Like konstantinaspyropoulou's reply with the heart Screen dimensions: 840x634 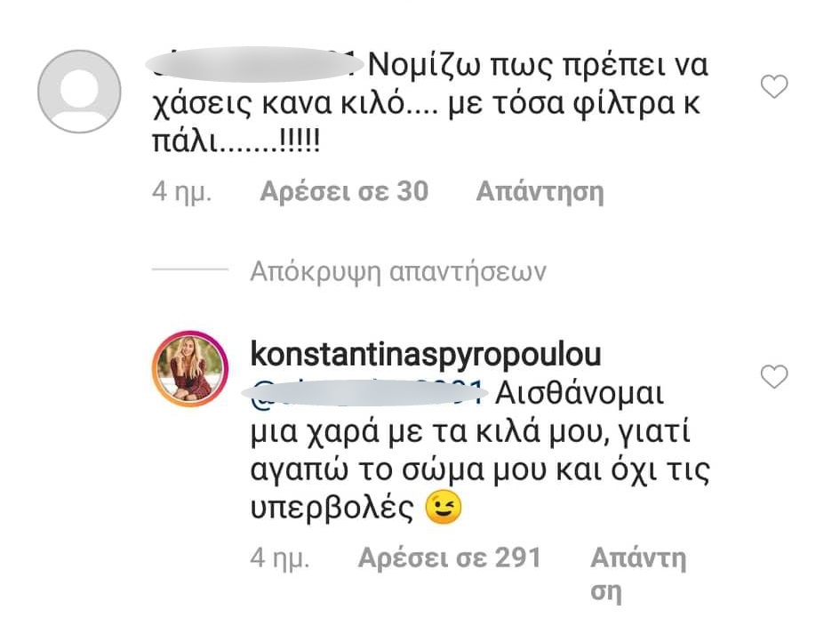[774, 377]
